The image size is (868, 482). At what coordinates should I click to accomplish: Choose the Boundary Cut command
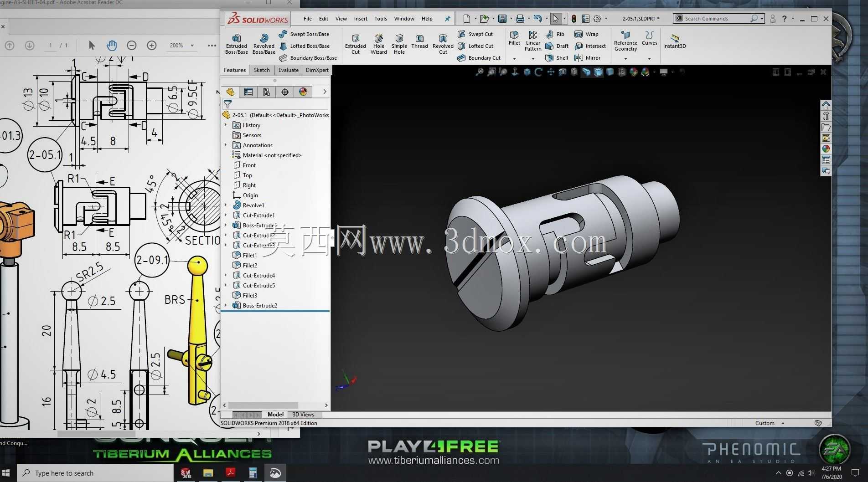[479, 58]
